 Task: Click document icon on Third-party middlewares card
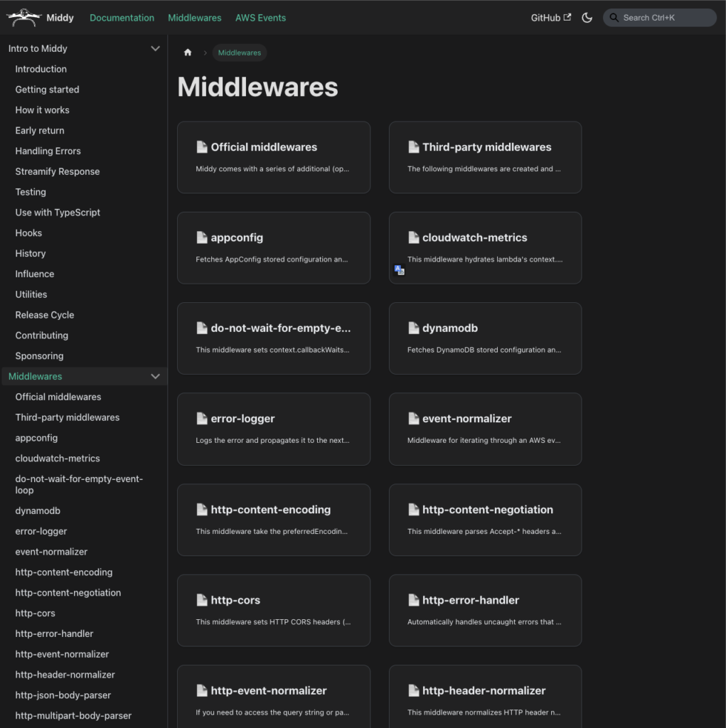click(x=413, y=146)
